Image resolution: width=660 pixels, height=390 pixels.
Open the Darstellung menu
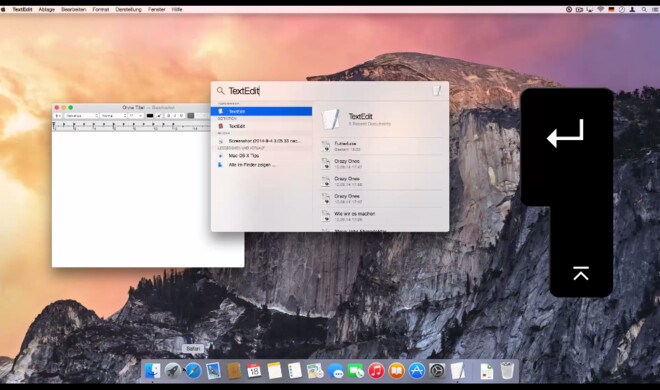click(128, 9)
